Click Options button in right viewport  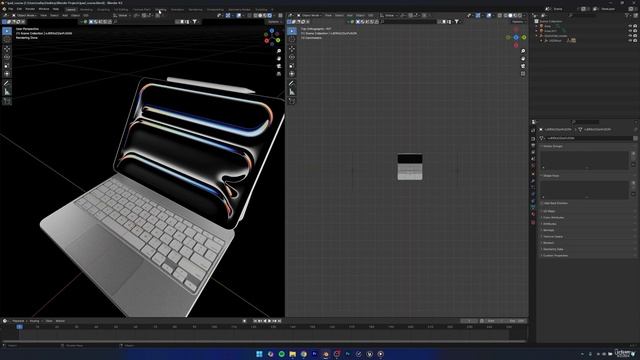tap(518, 22)
